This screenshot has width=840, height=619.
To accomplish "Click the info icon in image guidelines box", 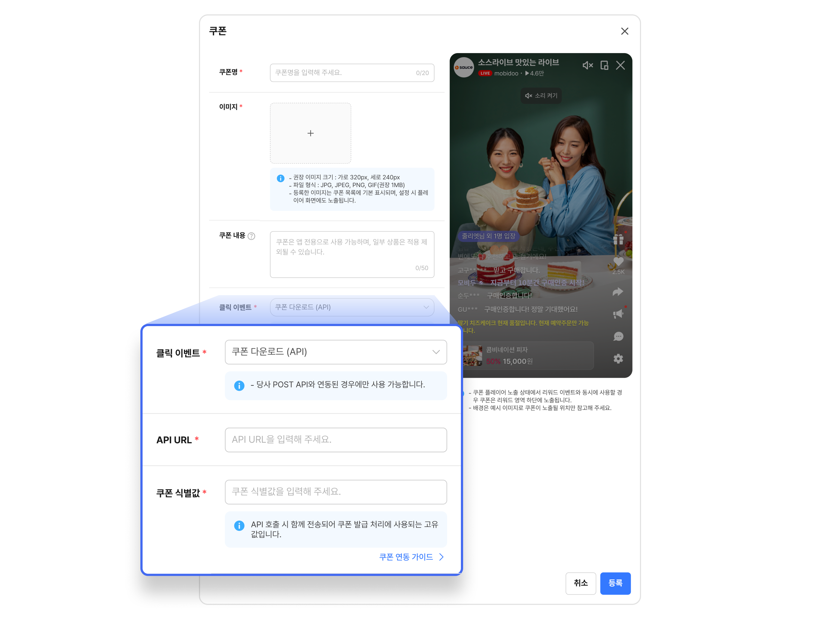I will [x=280, y=178].
